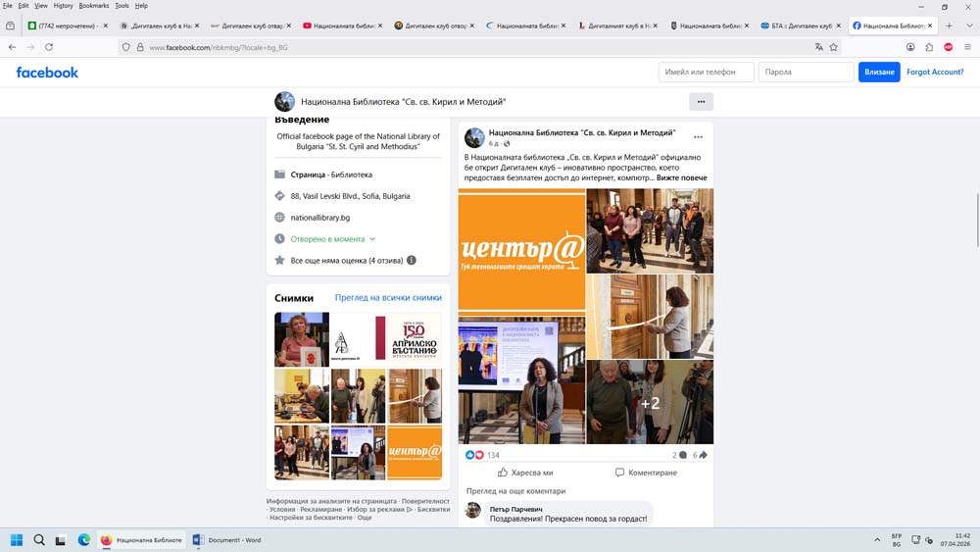The image size is (980, 552).
Task: Bookmark this page with the star icon
Action: pyautogui.click(x=834, y=47)
